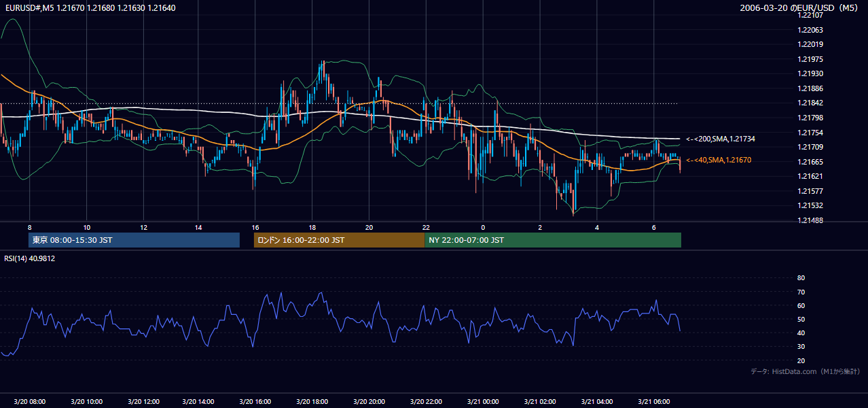Viewport: 868px width, 408px height.
Task: Click the 3/21 04:00 date label
Action: (x=596, y=401)
